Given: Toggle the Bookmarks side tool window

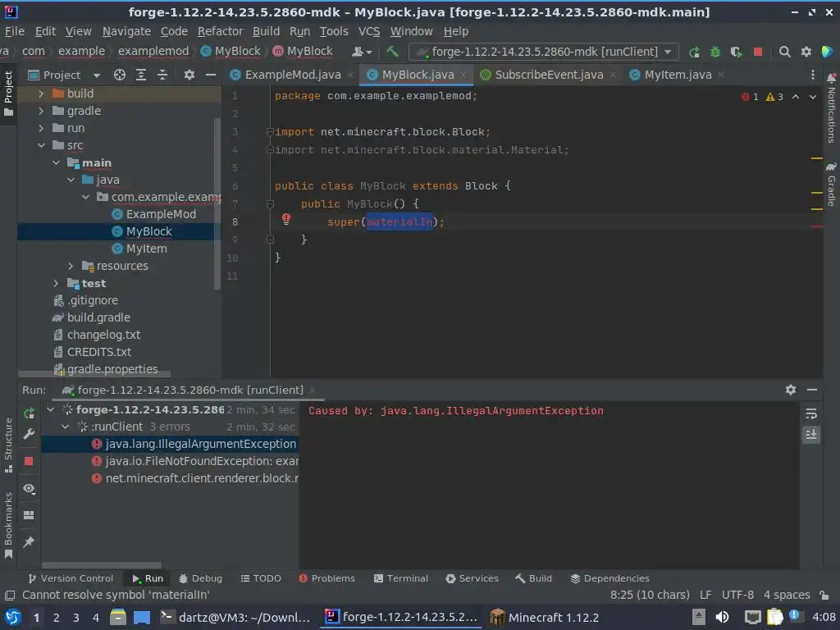Looking at the screenshot, I should [8, 525].
